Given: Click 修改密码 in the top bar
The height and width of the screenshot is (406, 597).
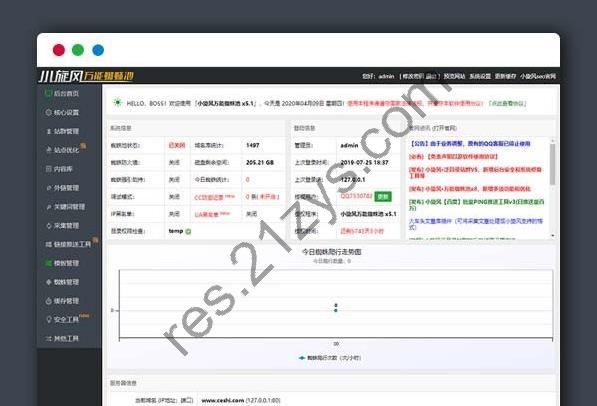Looking at the screenshot, I should (x=413, y=77).
